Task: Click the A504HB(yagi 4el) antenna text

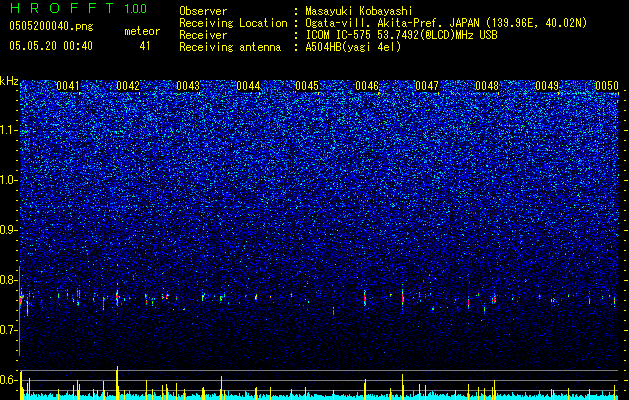Action: click(353, 47)
